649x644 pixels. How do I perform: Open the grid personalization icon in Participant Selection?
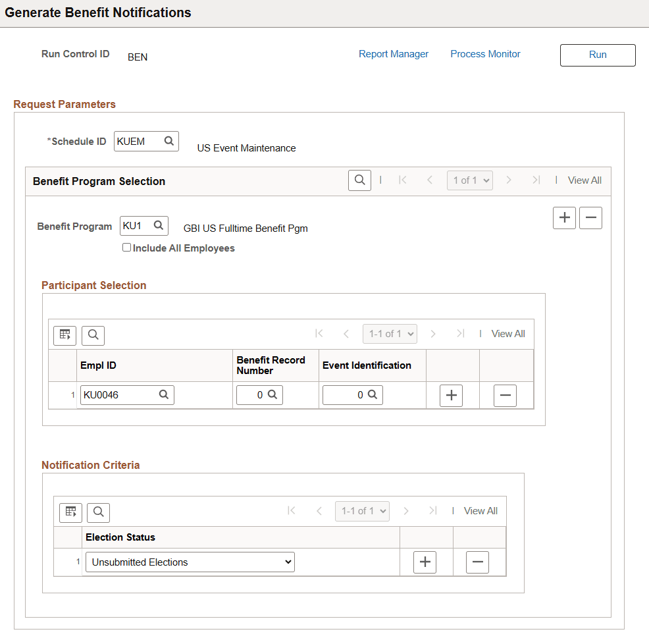(x=65, y=335)
